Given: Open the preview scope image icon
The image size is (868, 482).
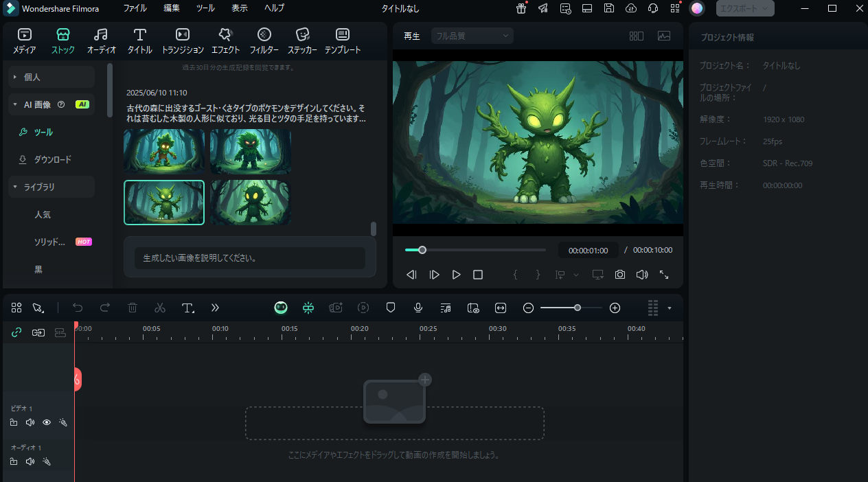Looking at the screenshot, I should point(664,36).
